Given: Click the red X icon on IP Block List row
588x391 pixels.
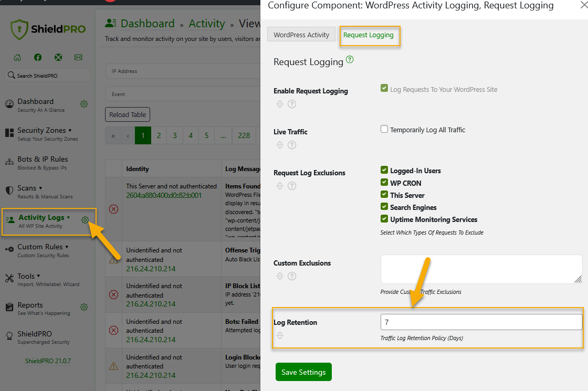Looking at the screenshot, I should [113, 294].
